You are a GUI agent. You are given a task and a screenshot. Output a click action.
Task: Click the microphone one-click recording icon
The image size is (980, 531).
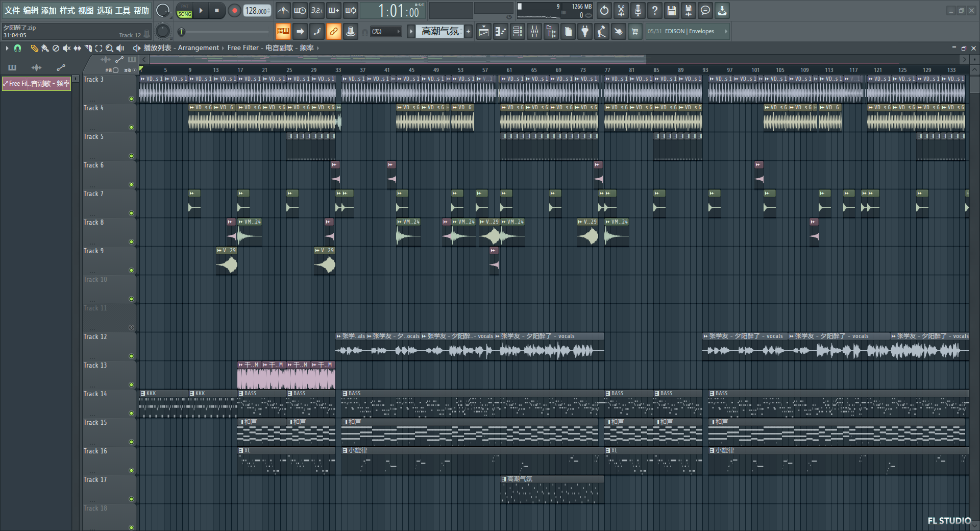[x=638, y=10]
